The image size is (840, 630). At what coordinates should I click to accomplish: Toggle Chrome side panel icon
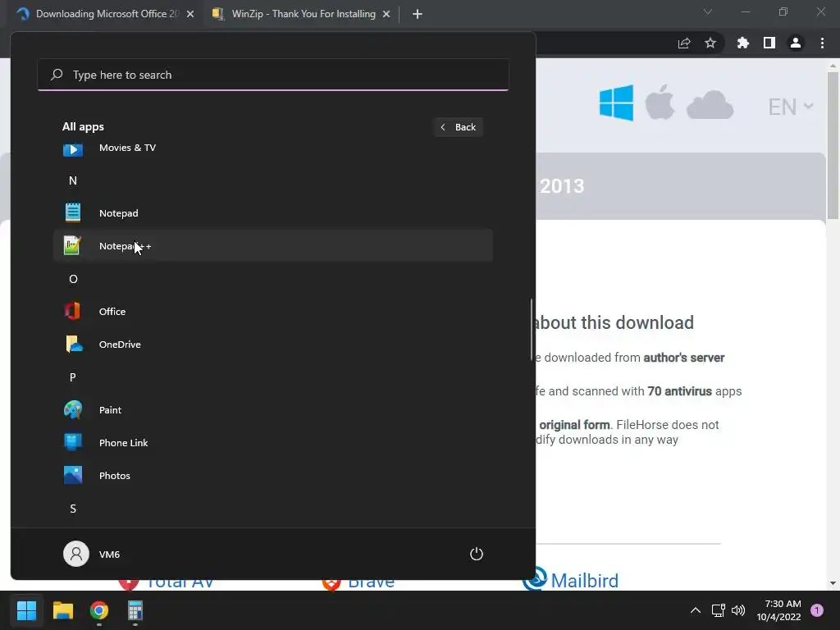[769, 43]
